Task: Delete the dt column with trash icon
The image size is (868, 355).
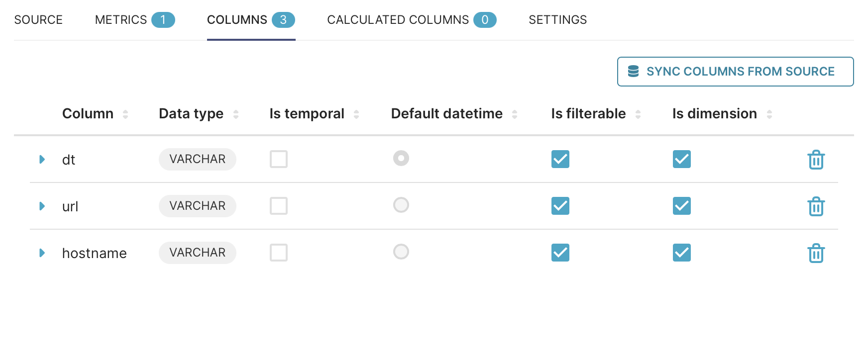Action: point(816,160)
